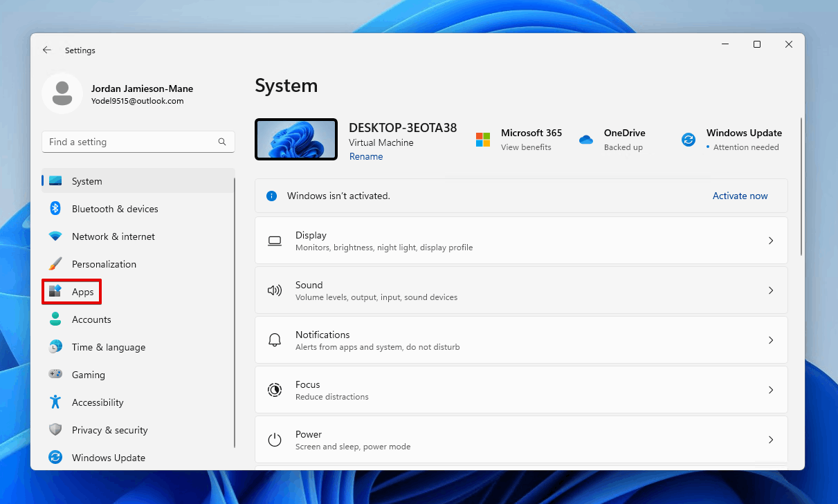Select System in the sidebar
The width and height of the screenshot is (838, 504).
[x=138, y=181]
